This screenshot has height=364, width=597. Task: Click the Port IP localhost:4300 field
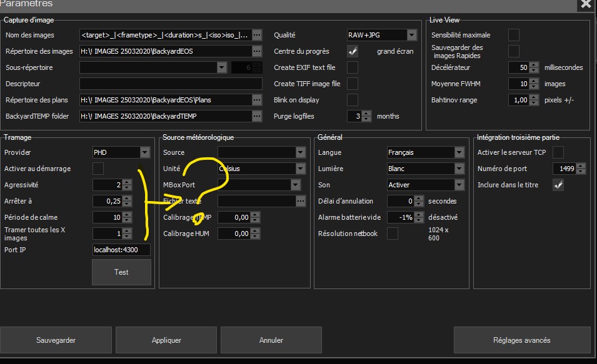point(121,250)
